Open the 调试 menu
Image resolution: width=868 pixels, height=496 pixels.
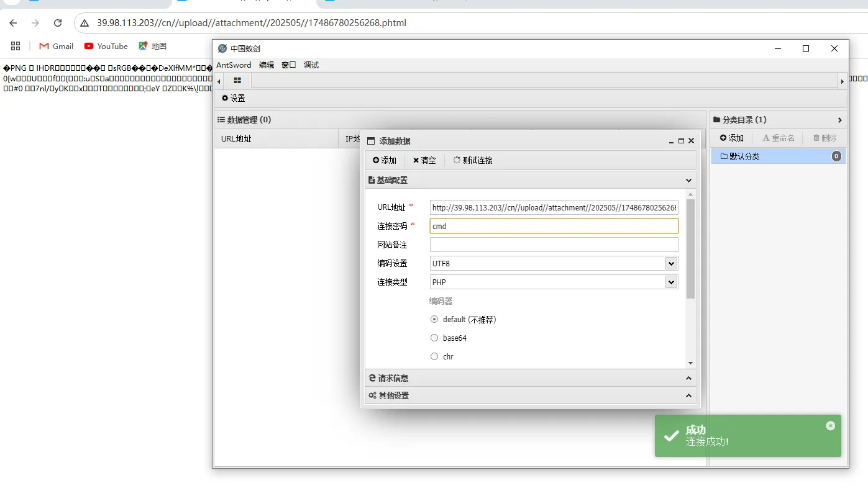click(x=311, y=65)
